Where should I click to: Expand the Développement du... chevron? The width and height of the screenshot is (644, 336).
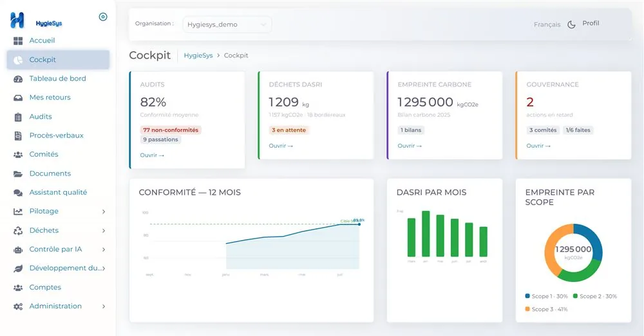104,268
